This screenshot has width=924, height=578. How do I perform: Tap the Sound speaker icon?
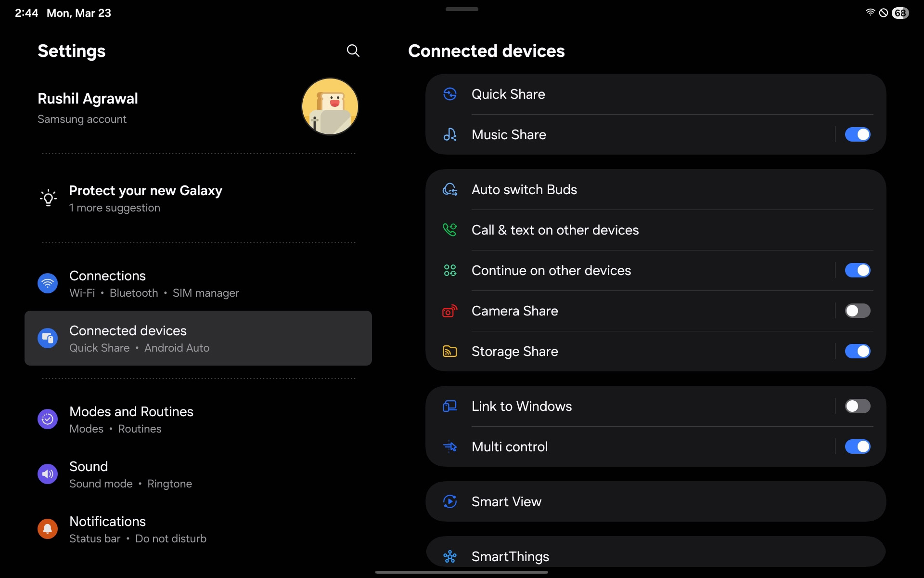tap(48, 474)
